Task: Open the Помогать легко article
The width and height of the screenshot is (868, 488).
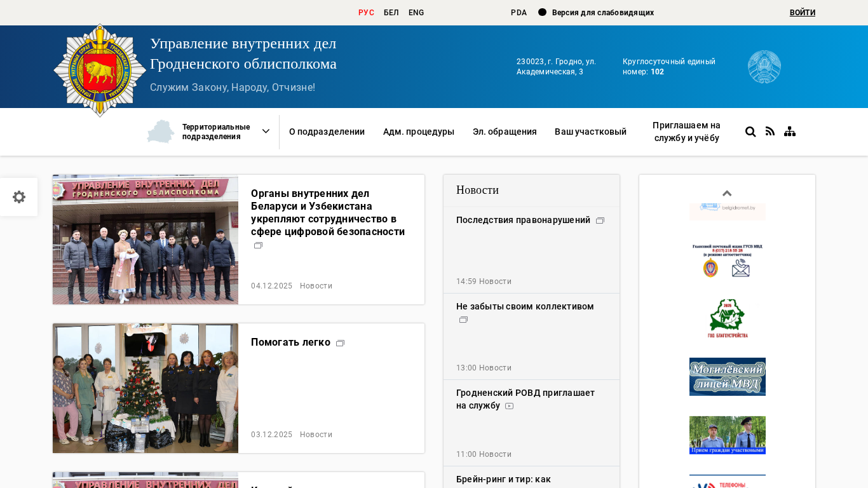Action: (x=290, y=342)
